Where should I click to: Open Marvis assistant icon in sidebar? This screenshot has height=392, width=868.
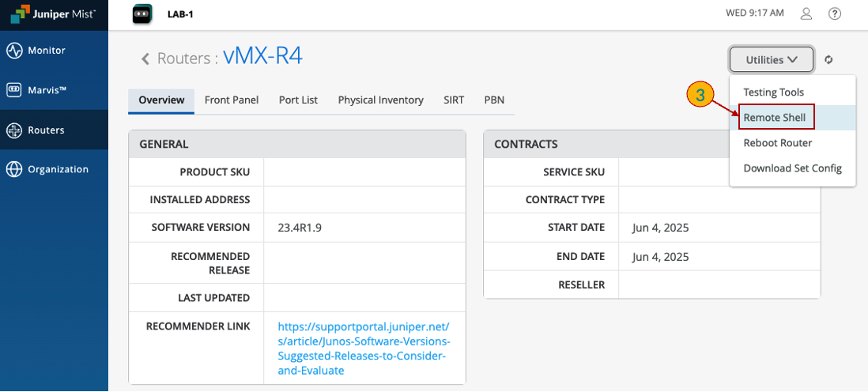[14, 90]
